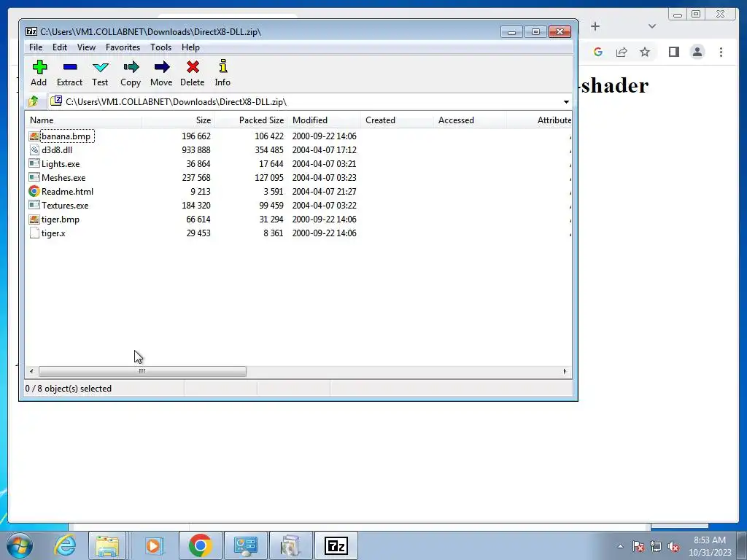
Task: Open Internet Explorer from taskbar
Action: point(64,545)
